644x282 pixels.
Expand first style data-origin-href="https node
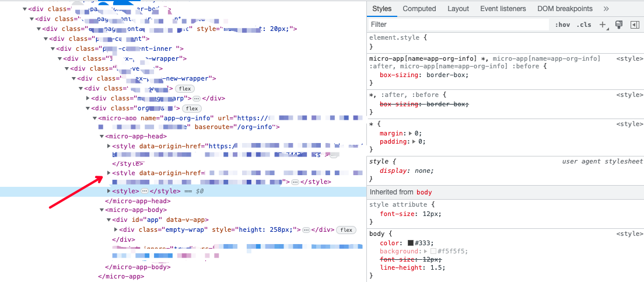[x=109, y=147]
